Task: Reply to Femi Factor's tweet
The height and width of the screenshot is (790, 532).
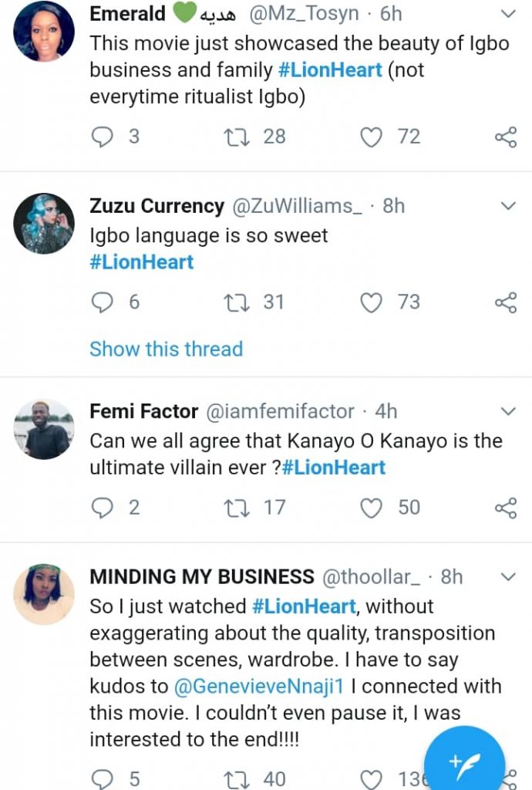Action: pos(102,508)
